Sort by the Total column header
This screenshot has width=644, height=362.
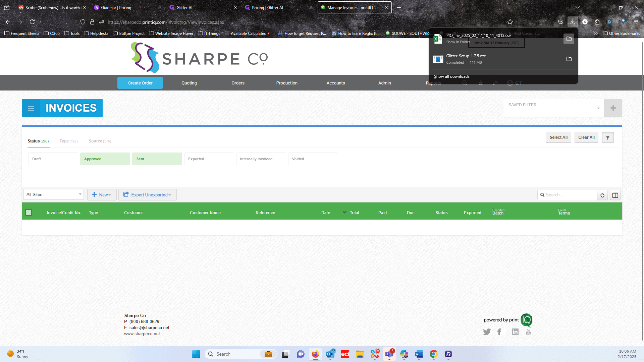pos(354,213)
